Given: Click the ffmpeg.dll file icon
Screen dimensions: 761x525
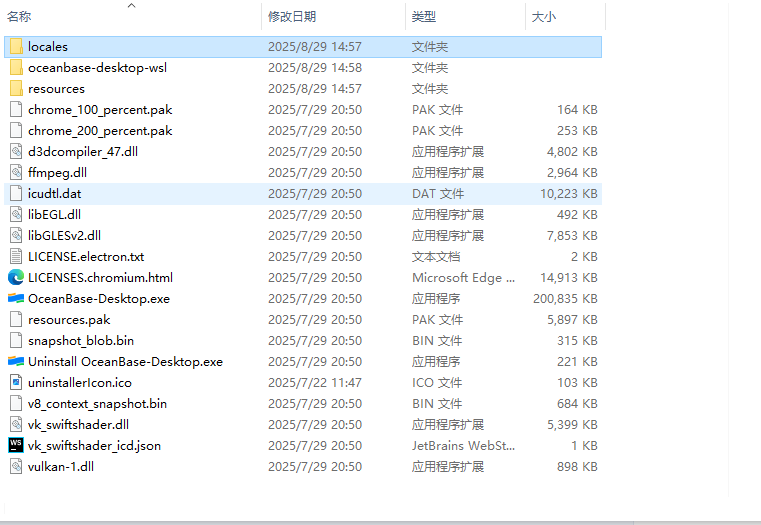Looking at the screenshot, I should [x=16, y=172].
